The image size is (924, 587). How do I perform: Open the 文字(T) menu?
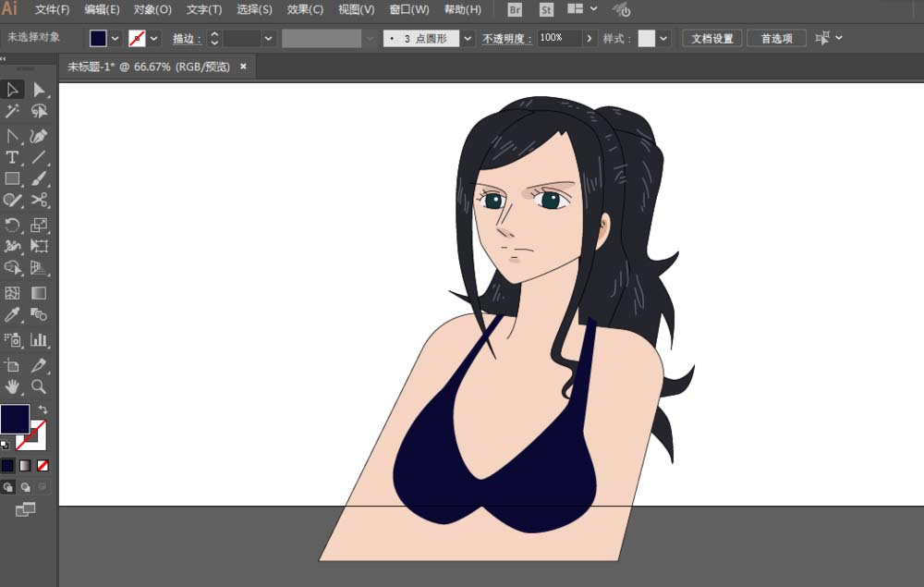pyautogui.click(x=204, y=9)
